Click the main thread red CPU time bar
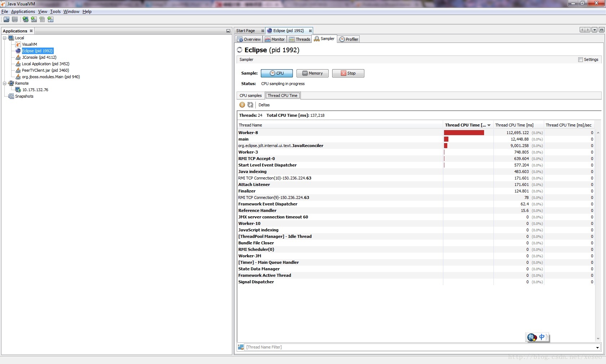 pyautogui.click(x=446, y=139)
